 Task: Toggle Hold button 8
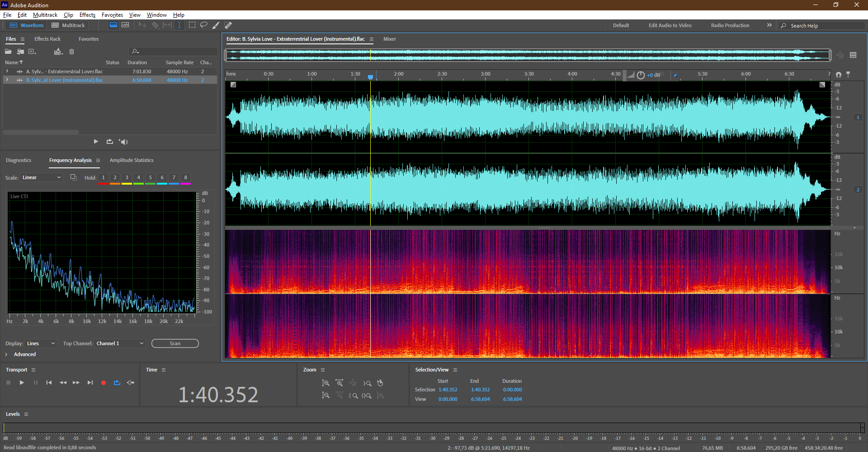[x=185, y=178]
